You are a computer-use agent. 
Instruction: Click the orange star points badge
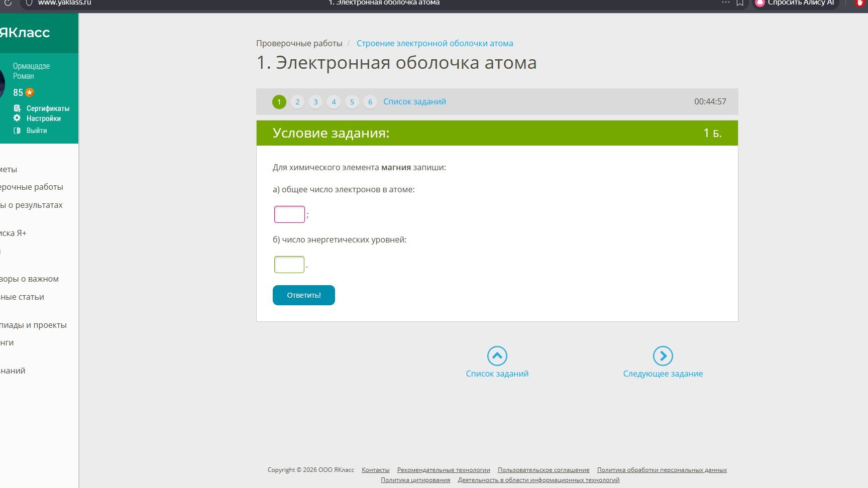[30, 92]
